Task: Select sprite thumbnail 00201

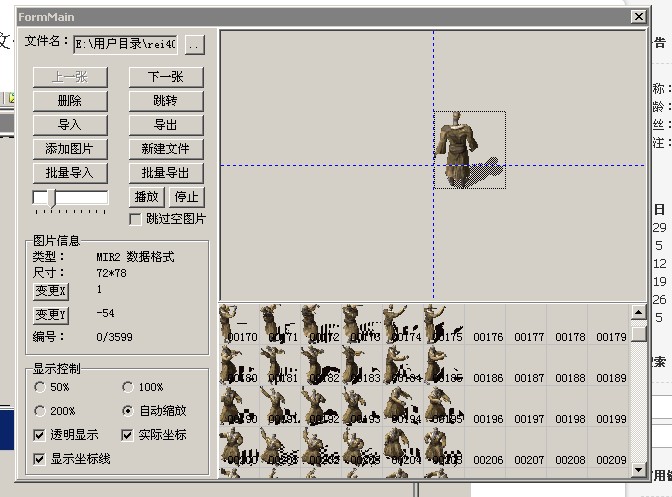Action: 280,447
